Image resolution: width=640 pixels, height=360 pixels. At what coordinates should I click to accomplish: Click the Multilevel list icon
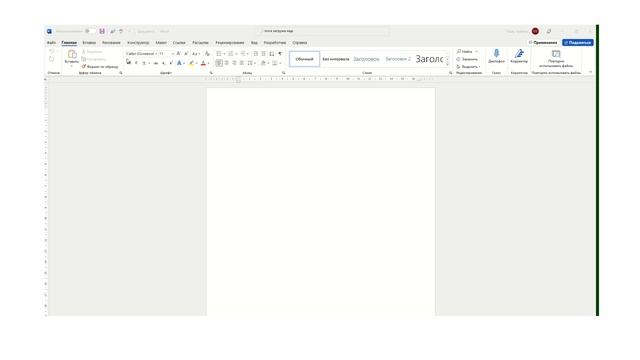tap(243, 54)
